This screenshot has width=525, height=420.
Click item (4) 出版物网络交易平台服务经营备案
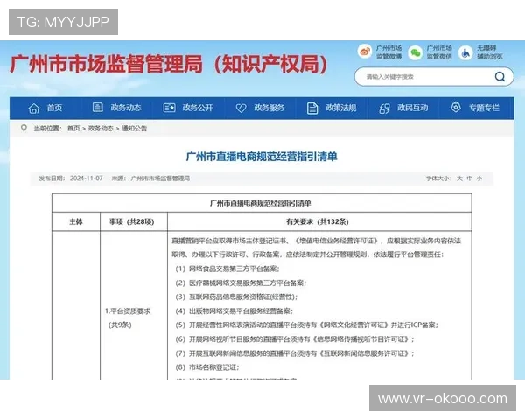tap(234, 311)
